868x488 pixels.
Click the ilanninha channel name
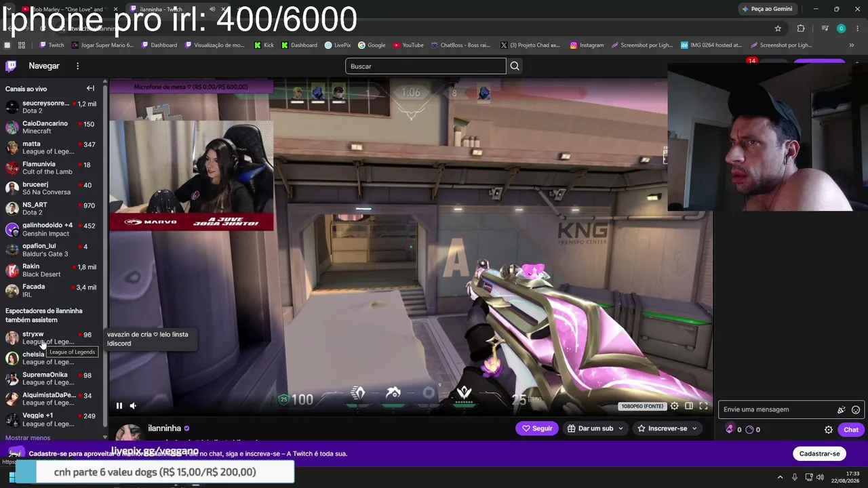[x=164, y=428]
